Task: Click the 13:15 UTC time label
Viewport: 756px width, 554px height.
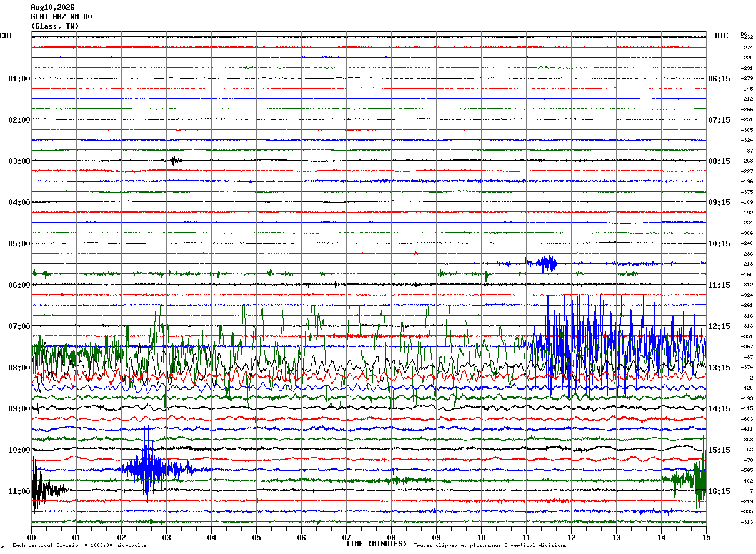Action: pyautogui.click(x=719, y=368)
